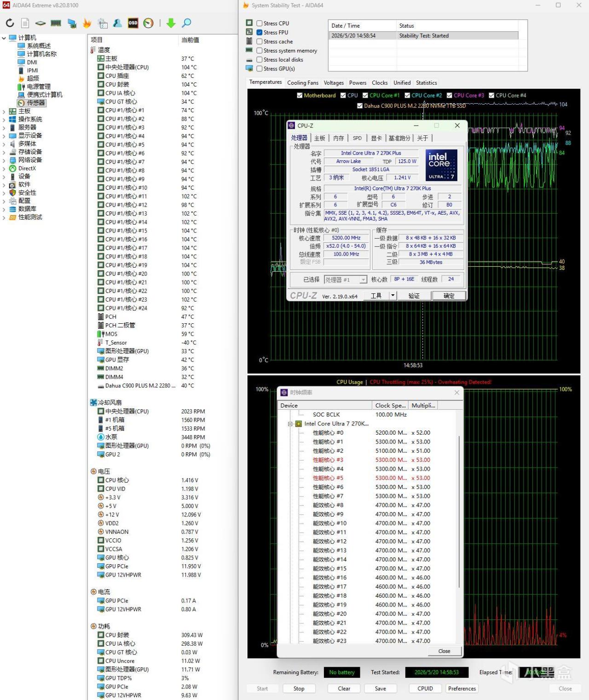Viewport: 589px width, 700px height.
Task: Open the OSD panel toolbar icon
Action: (x=133, y=23)
